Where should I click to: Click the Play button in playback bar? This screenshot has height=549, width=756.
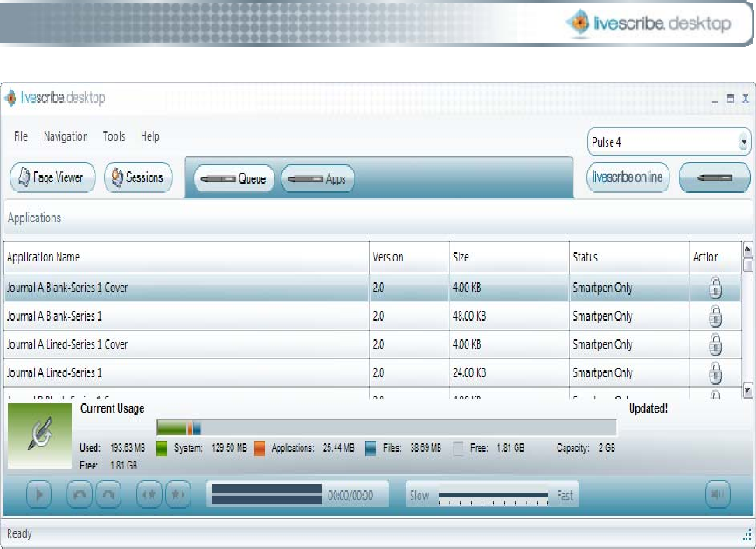point(38,495)
